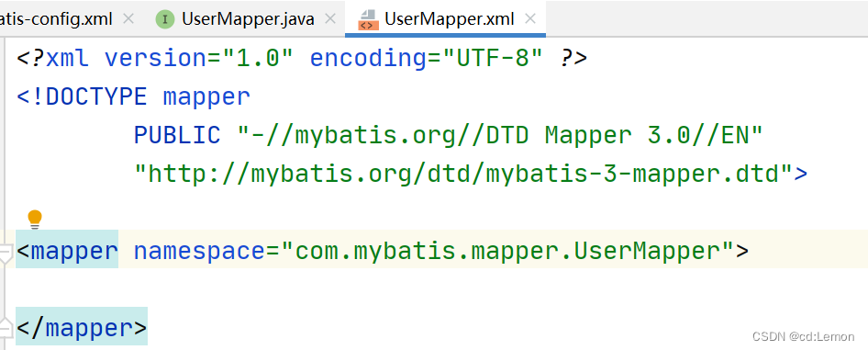Select the UserMapper.xml tab
Image resolution: width=868 pixels, height=350 pixels.
[449, 19]
